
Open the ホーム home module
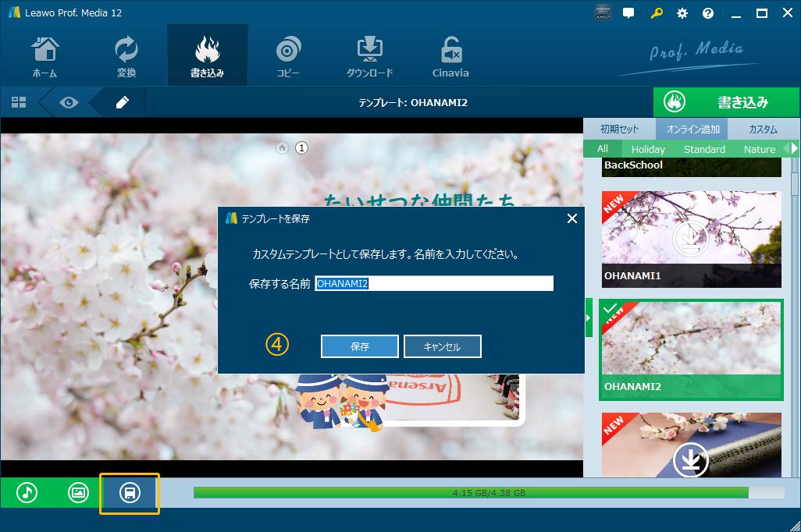pyautogui.click(x=45, y=56)
